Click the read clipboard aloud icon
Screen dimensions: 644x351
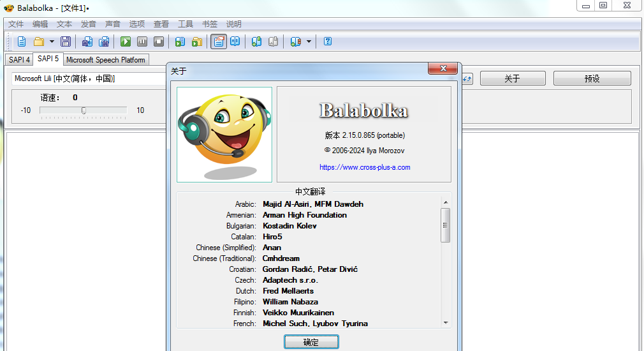[x=180, y=41]
